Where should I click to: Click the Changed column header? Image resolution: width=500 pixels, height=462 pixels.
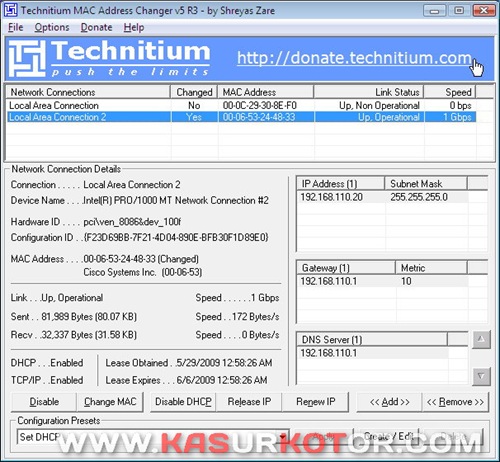(x=194, y=92)
